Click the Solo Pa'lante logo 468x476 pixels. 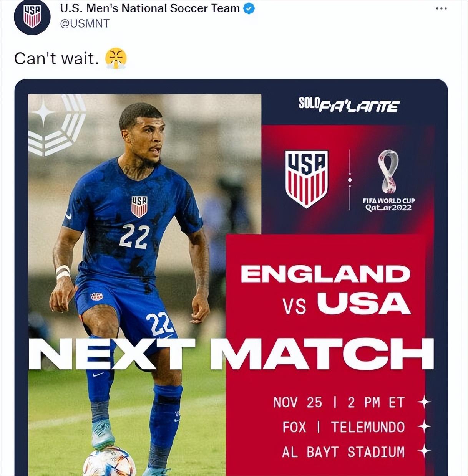(x=349, y=104)
